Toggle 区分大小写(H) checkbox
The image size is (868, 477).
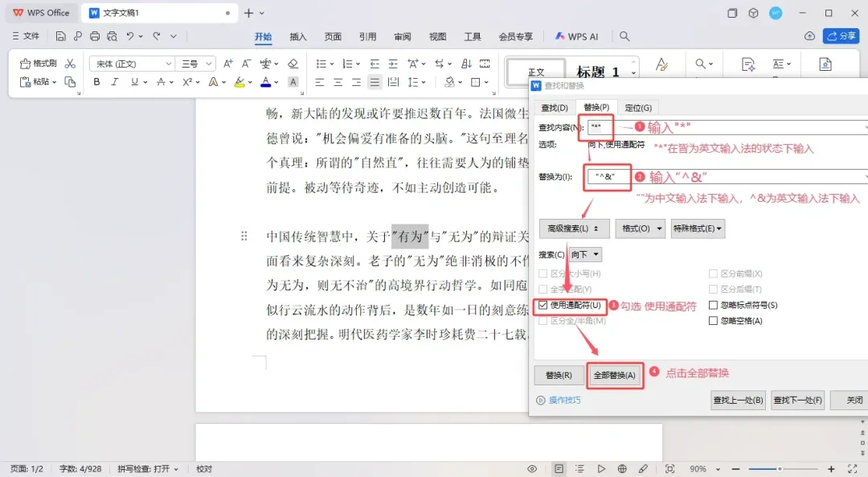click(x=543, y=273)
